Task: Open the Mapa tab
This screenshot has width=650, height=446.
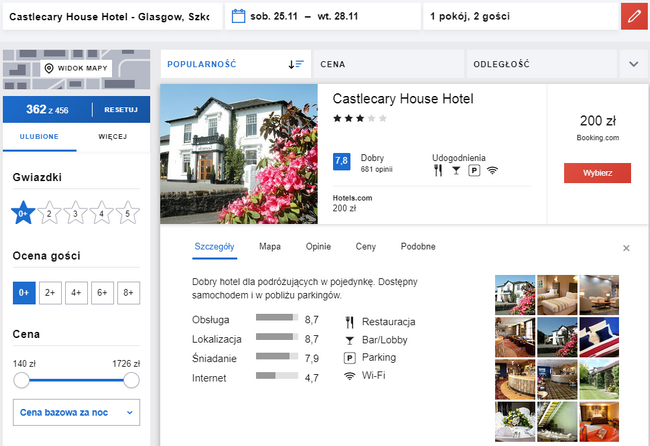Action: pos(270,247)
